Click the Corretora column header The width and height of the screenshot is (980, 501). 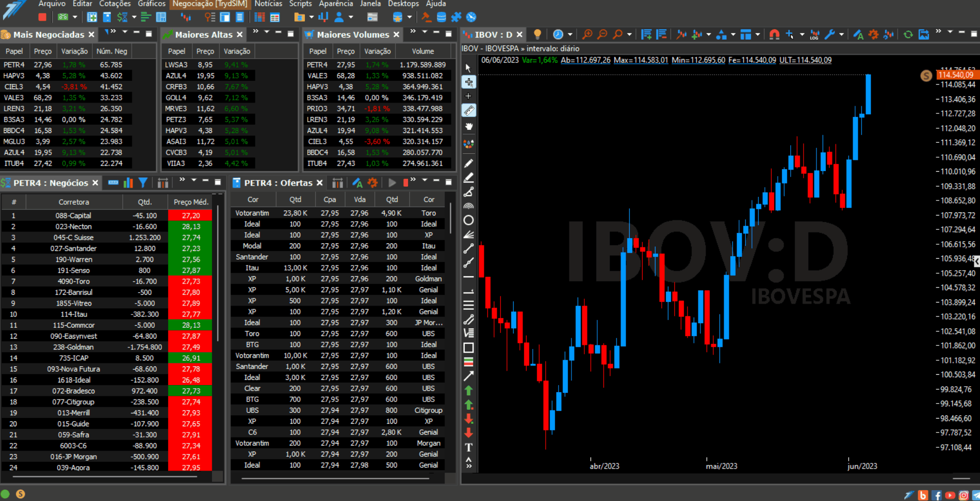[74, 202]
